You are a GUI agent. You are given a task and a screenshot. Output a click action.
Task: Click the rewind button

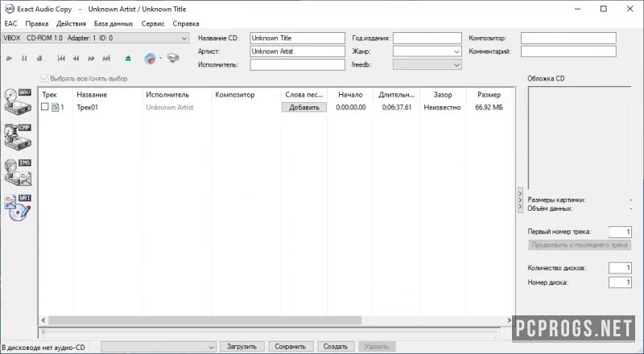[x=76, y=58]
